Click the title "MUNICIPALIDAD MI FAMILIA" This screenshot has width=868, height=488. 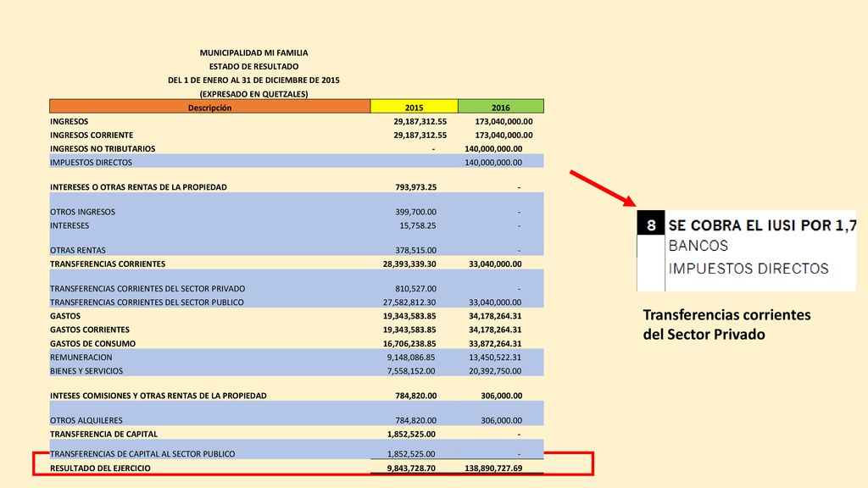point(253,53)
